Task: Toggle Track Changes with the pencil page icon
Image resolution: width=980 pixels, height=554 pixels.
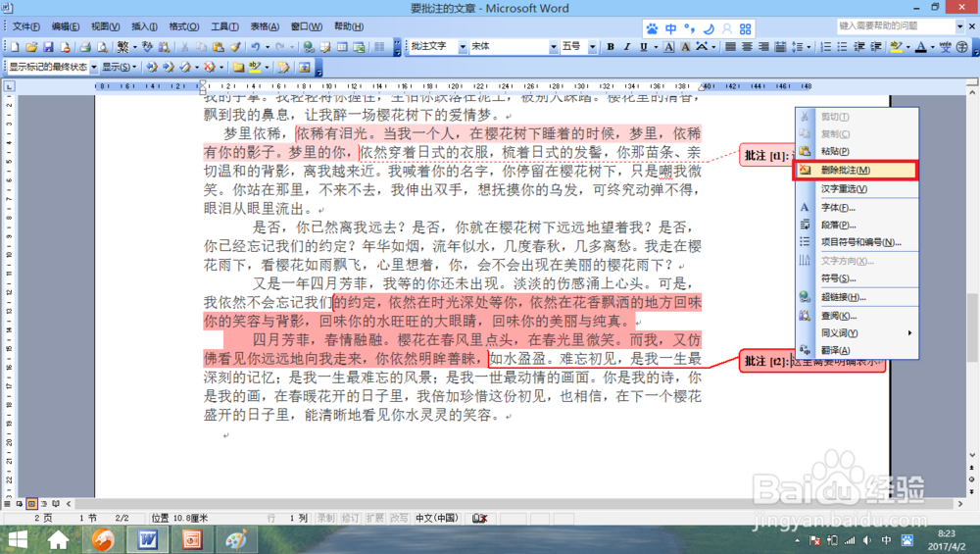Action: (284, 67)
